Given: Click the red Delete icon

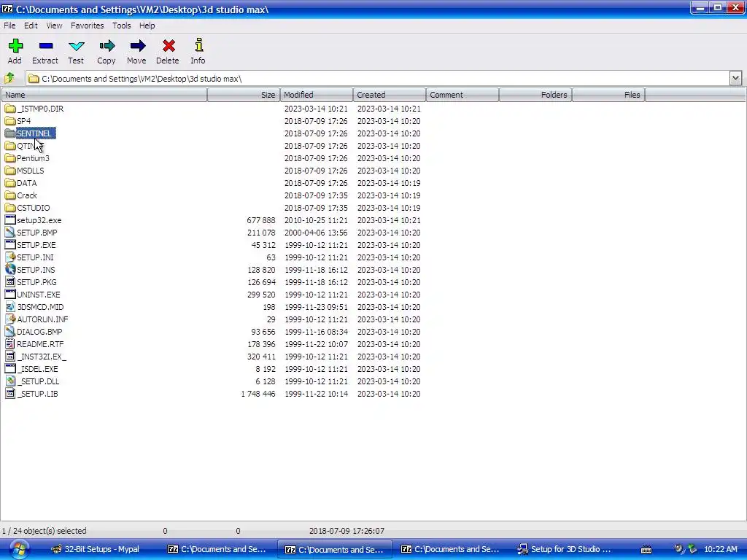Looking at the screenshot, I should pyautogui.click(x=169, y=46).
